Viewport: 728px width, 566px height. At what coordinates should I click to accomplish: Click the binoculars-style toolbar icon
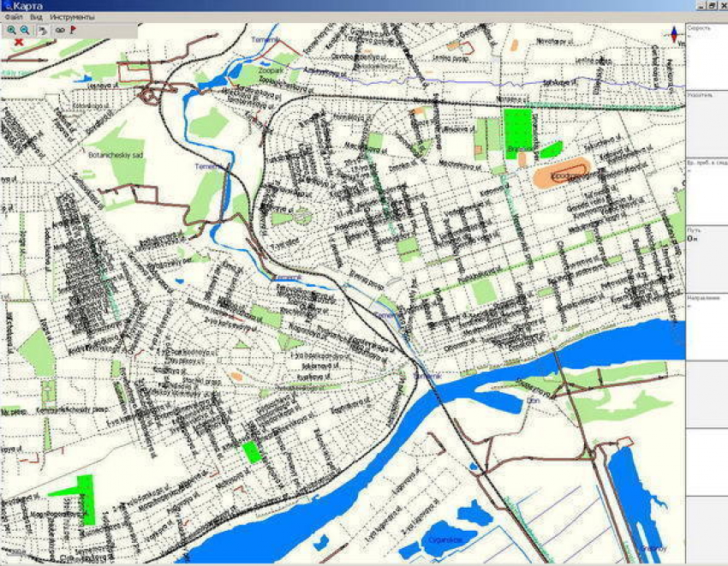point(60,29)
